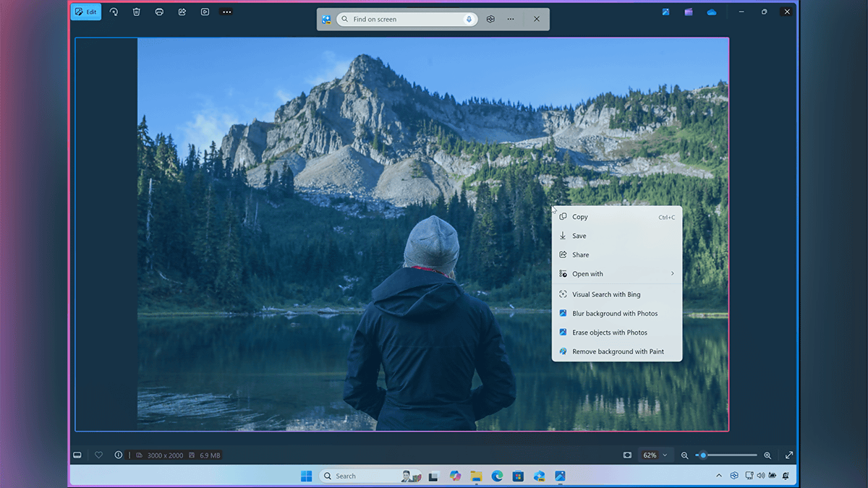The image size is (868, 488).
Task: Click the 6.9 MB file size text
Action: click(x=210, y=455)
